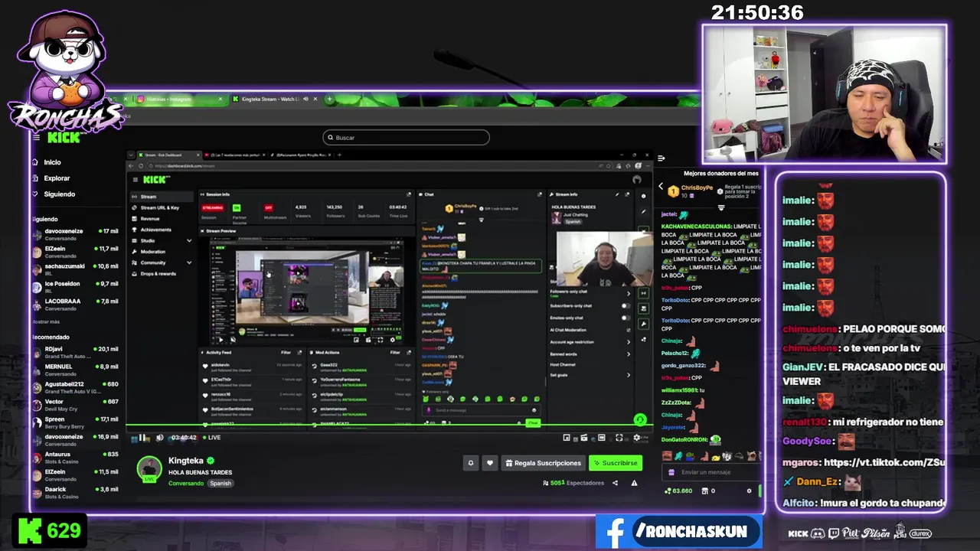980x551 pixels.
Task: Open Ice Poseidon channel in sidebar
Action: point(75,287)
